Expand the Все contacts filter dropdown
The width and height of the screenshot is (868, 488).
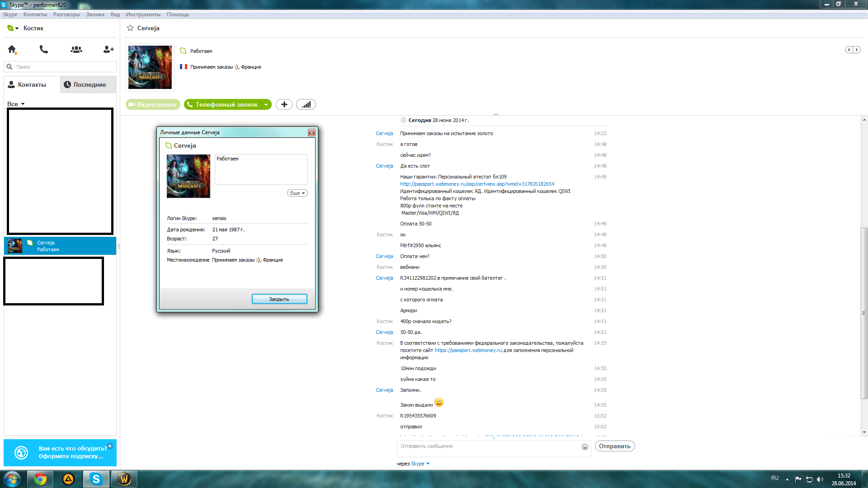pos(16,104)
